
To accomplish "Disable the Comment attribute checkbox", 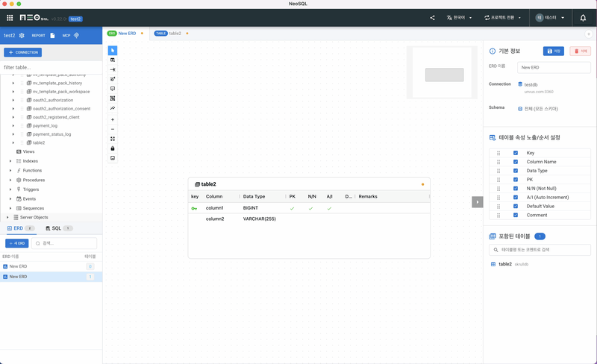I will tap(516, 215).
